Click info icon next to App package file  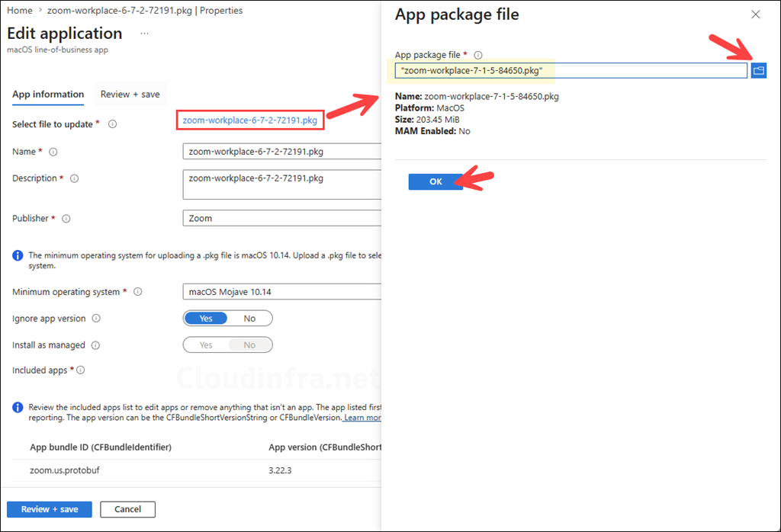click(478, 55)
